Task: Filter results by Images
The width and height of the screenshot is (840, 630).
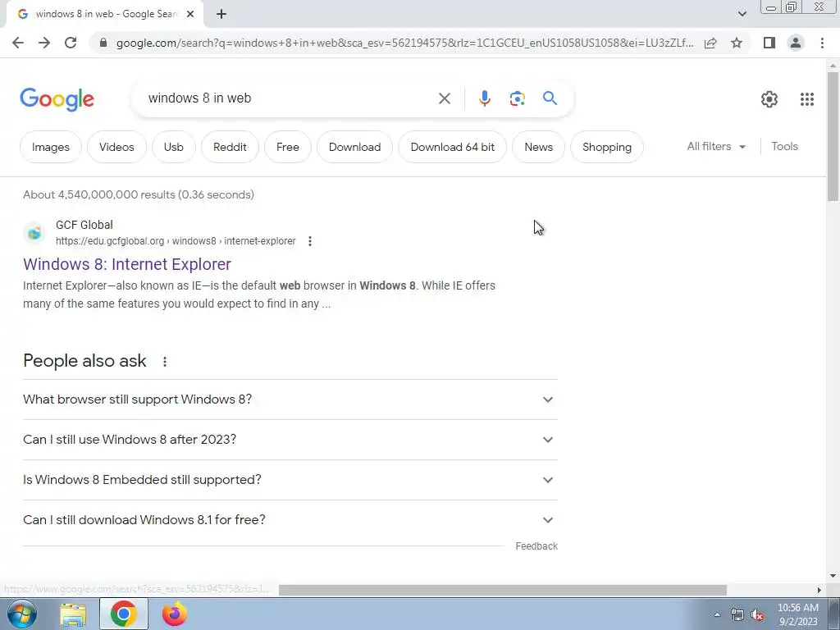Action: click(50, 147)
